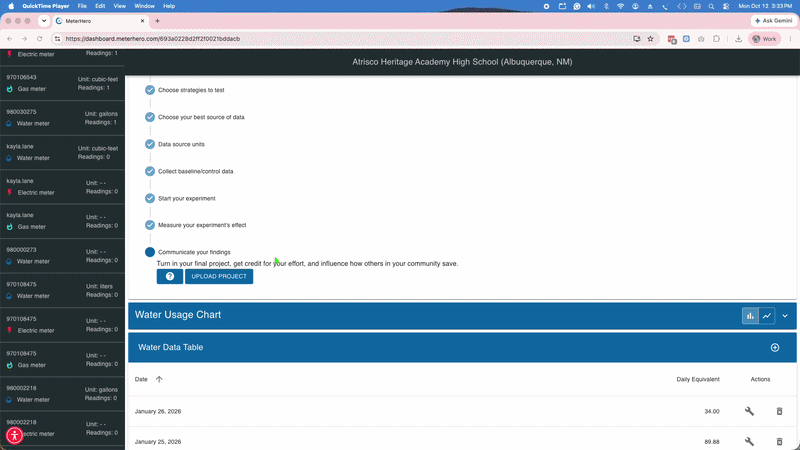Bookmark this page with star icon
This screenshot has width=800, height=450.
tap(651, 39)
